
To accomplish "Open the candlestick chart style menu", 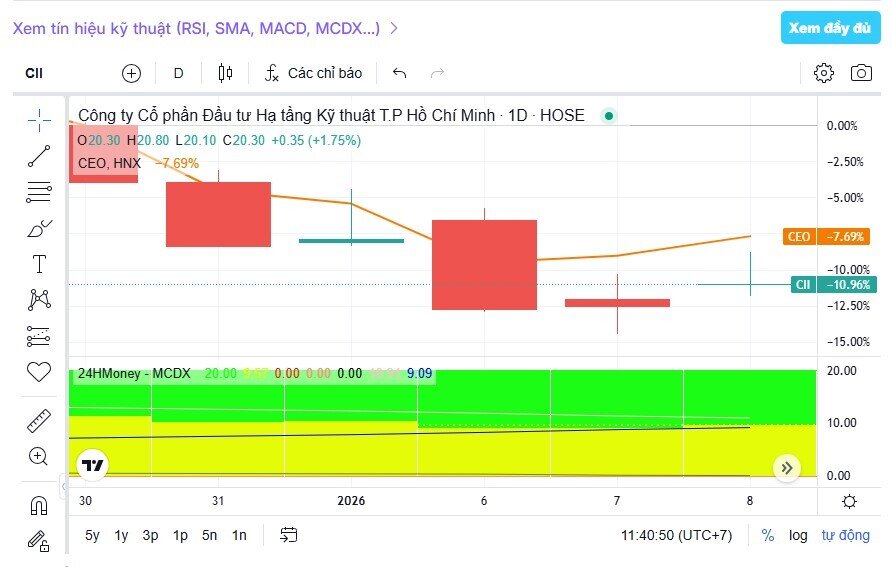I will 225,73.
